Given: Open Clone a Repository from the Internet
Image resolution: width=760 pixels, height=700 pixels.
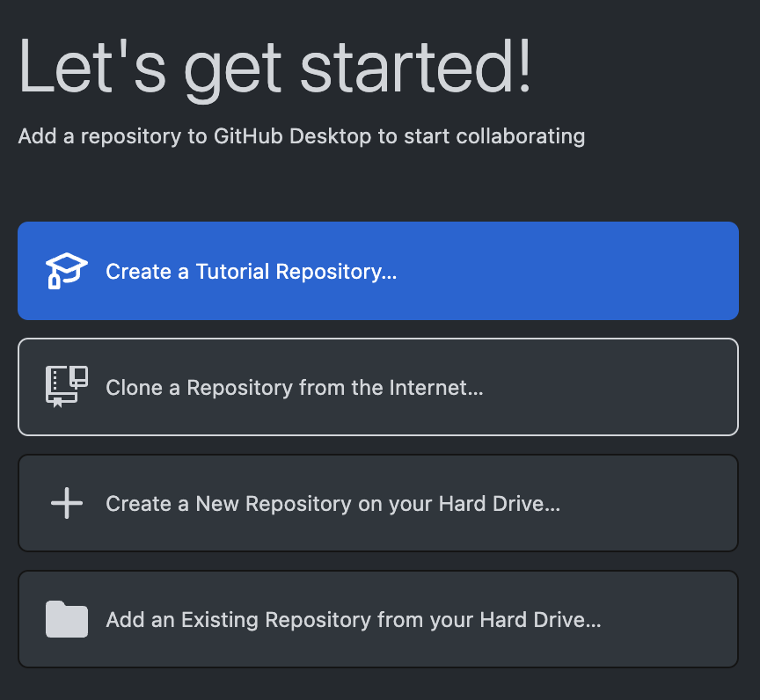Looking at the screenshot, I should 378,387.
